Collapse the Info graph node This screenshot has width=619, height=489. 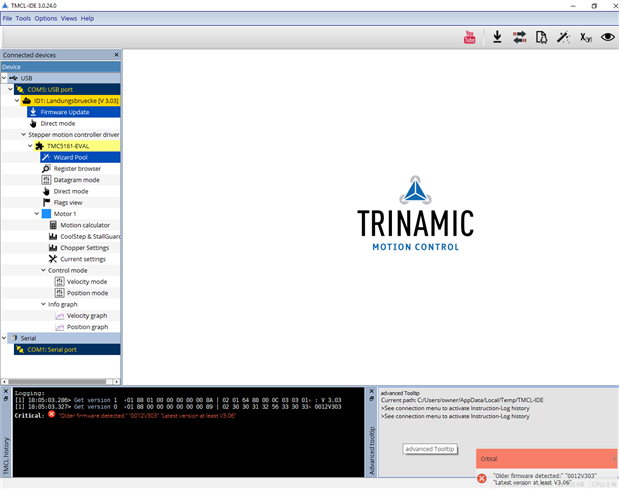pos(43,304)
